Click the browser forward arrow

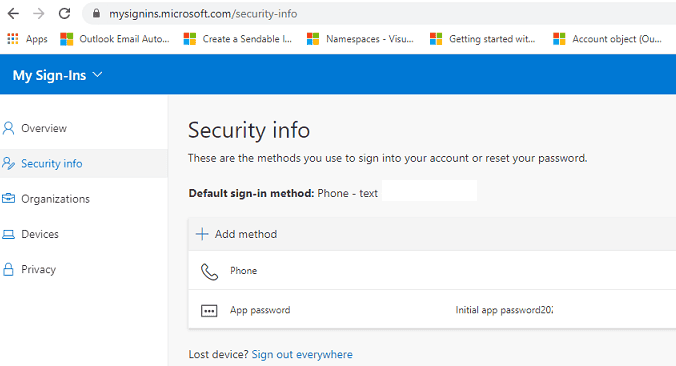coord(39,14)
